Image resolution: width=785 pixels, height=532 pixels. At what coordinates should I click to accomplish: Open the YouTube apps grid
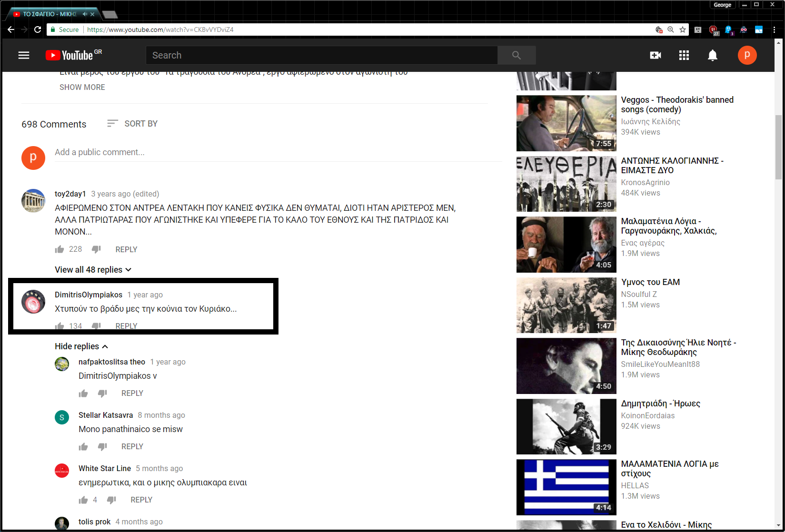[684, 55]
